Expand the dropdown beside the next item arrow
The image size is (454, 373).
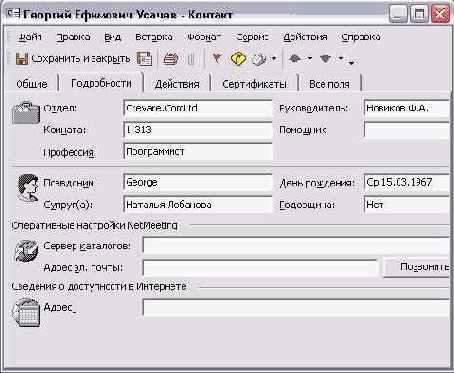pos(341,58)
